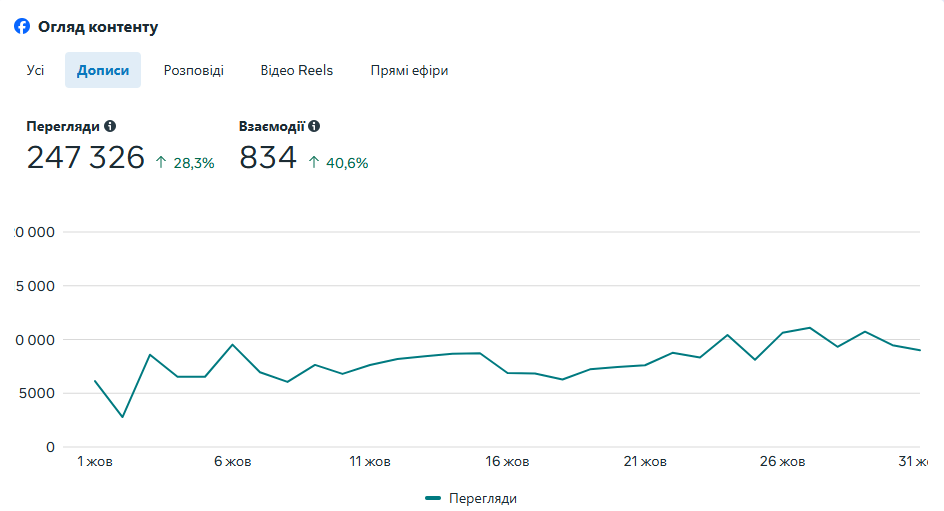Image resolution: width=944 pixels, height=511 pixels.
Task: Click the interactions total 834
Action: [x=268, y=158]
